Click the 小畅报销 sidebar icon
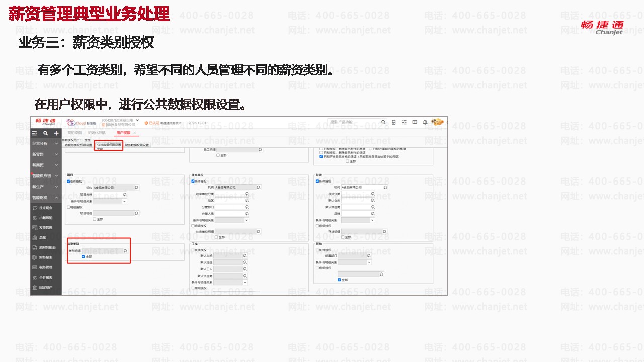 (x=35, y=218)
